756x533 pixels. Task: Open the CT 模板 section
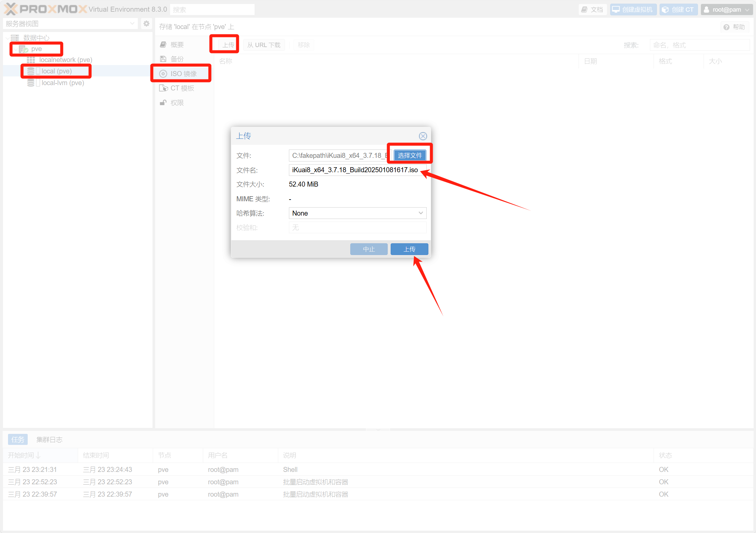coord(182,88)
